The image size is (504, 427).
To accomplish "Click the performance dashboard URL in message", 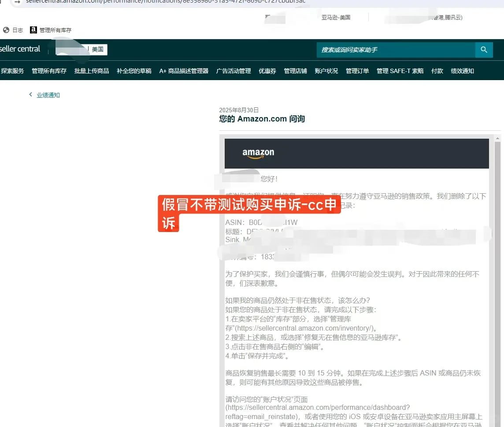I will coord(318,412).
